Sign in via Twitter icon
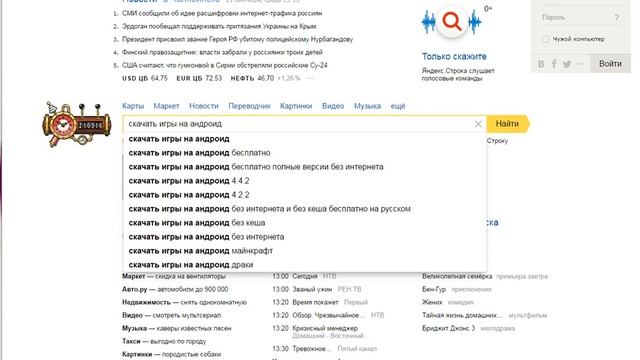The height and width of the screenshot is (360, 640). [567, 64]
